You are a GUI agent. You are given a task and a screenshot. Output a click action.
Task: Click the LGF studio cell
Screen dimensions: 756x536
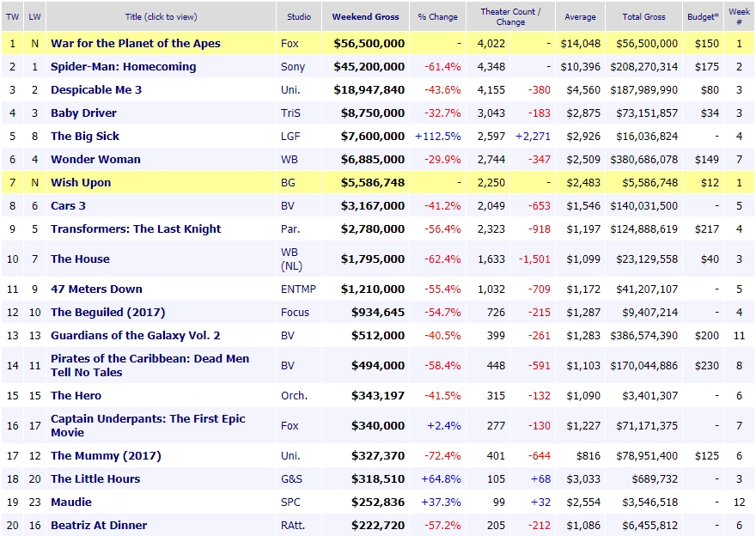click(x=290, y=136)
